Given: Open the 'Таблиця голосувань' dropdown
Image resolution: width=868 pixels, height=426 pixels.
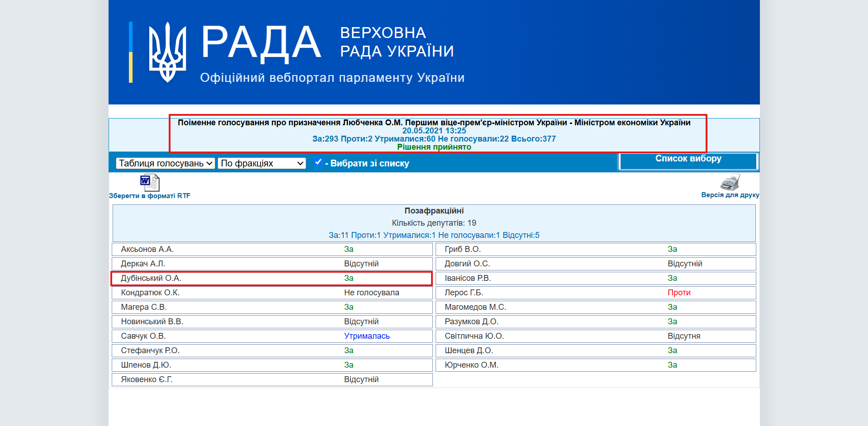Looking at the screenshot, I should 166,163.
